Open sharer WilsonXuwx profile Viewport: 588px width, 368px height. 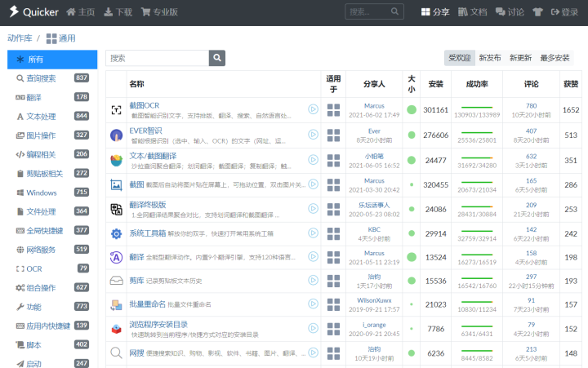tap(374, 300)
